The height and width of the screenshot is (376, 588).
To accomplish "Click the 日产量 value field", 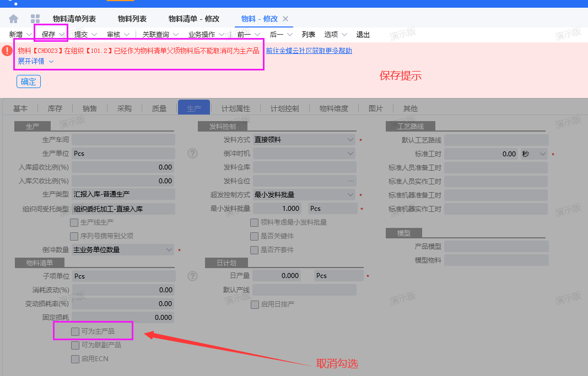I will [x=278, y=276].
